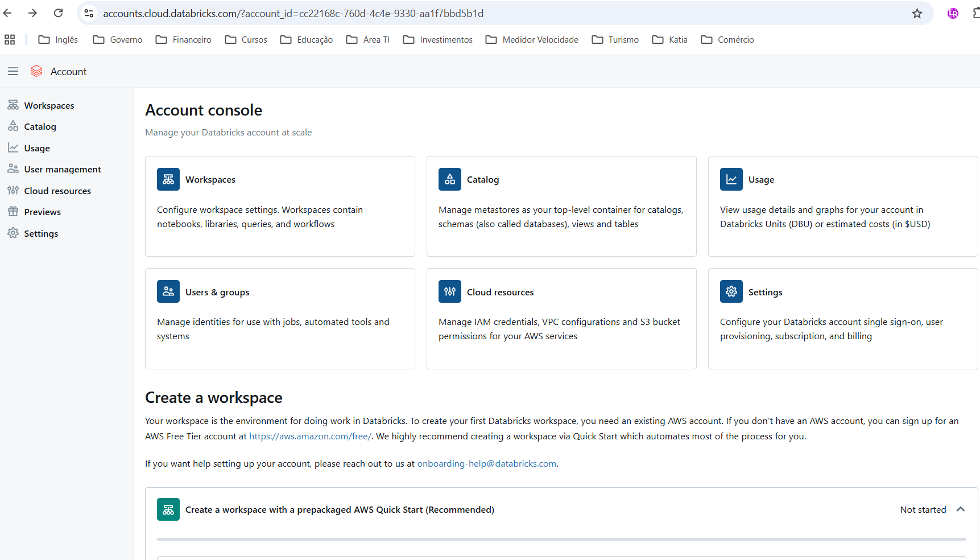The image size is (980, 560).
Task: Click the Workspaces card blue icon
Action: coord(168,179)
